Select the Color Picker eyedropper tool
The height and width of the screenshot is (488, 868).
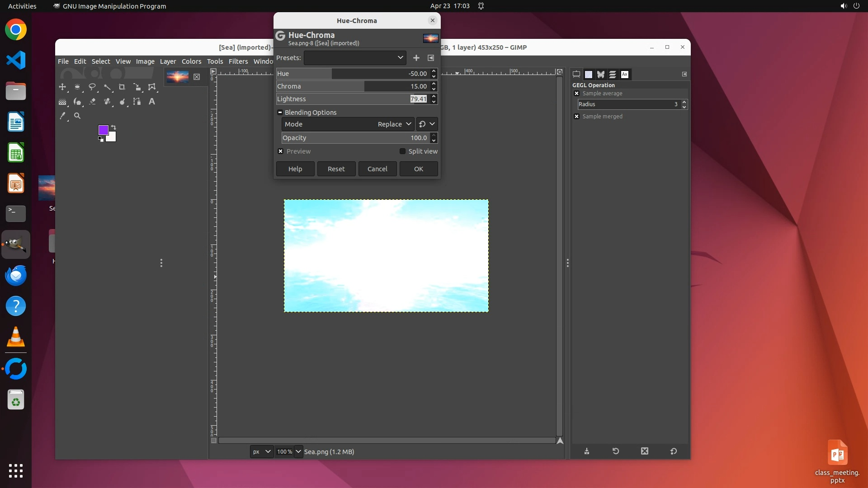pyautogui.click(x=62, y=116)
